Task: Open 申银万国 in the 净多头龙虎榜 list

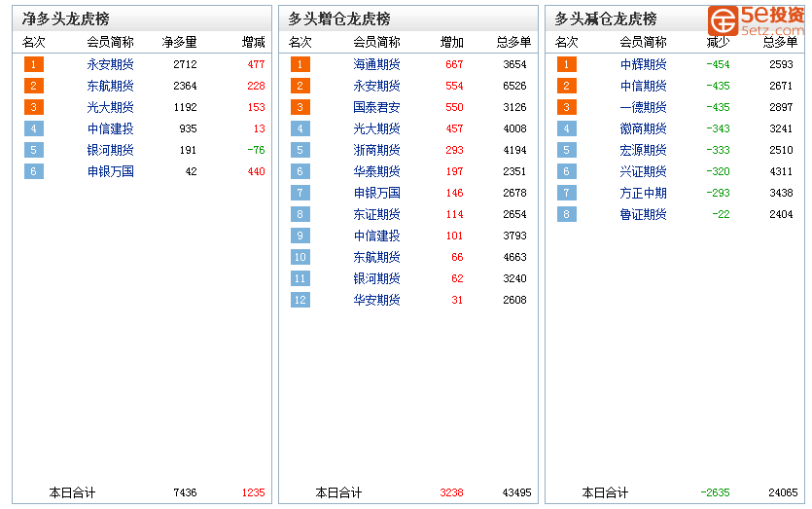Action: (110, 171)
